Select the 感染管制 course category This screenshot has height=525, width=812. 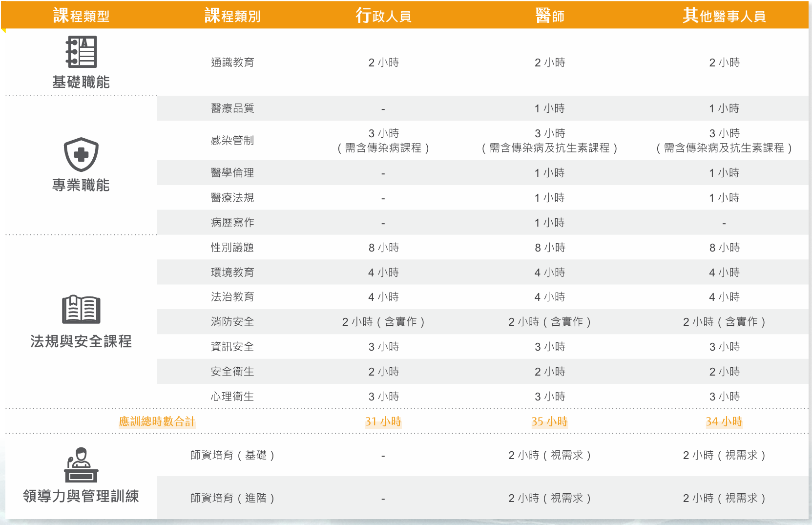(232, 141)
